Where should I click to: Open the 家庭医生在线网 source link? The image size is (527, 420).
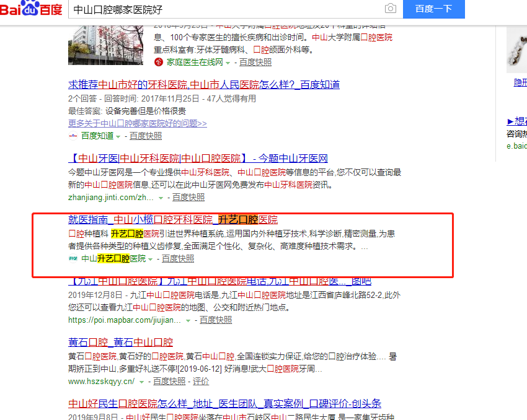195,62
